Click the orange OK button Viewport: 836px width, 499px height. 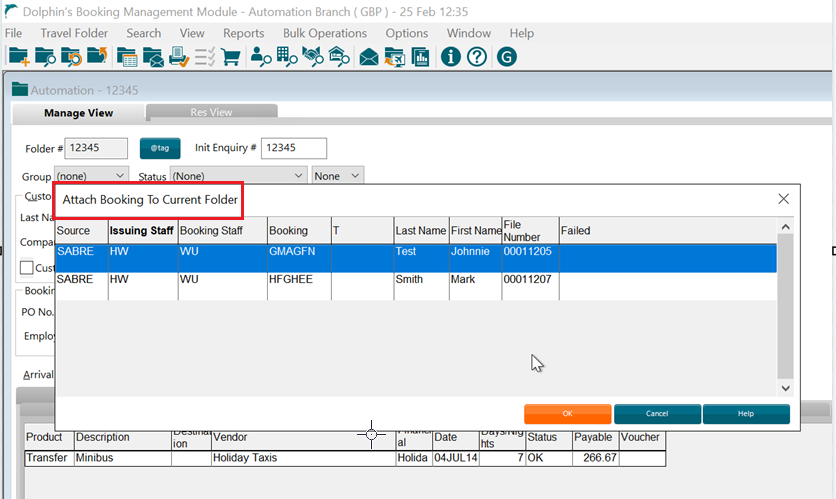[567, 414]
